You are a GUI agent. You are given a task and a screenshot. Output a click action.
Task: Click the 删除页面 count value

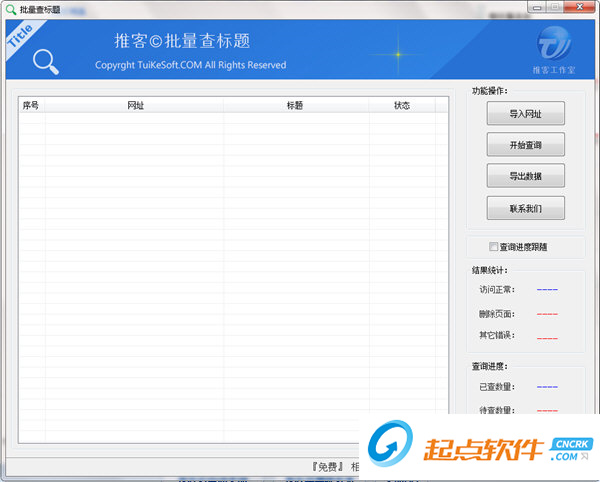pyautogui.click(x=547, y=314)
